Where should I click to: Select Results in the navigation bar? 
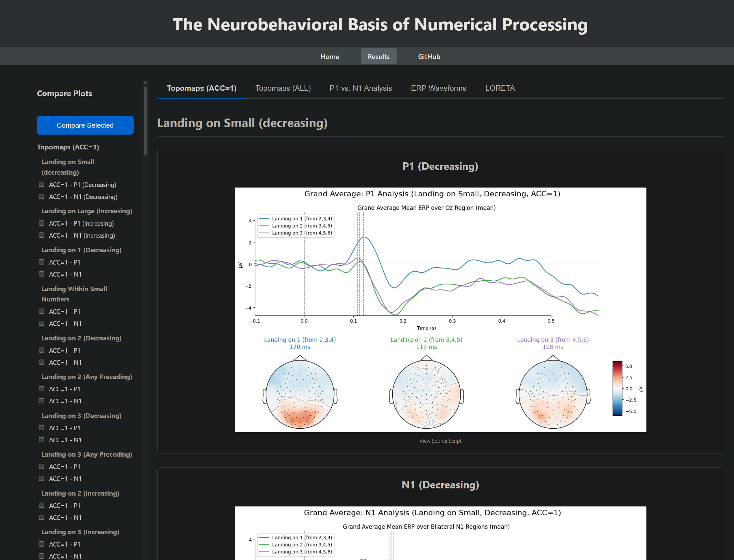378,56
